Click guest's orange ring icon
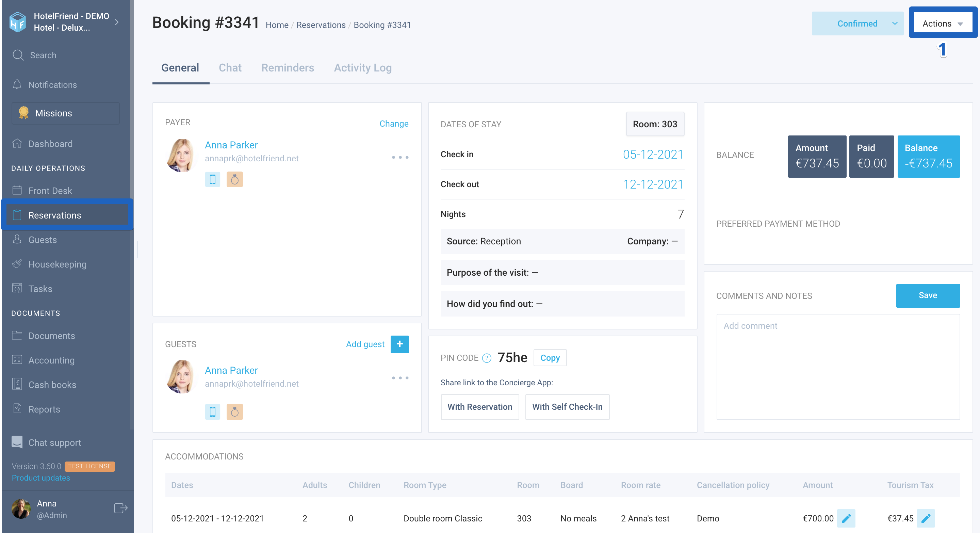Screen dimensions: 980x533 point(235,411)
